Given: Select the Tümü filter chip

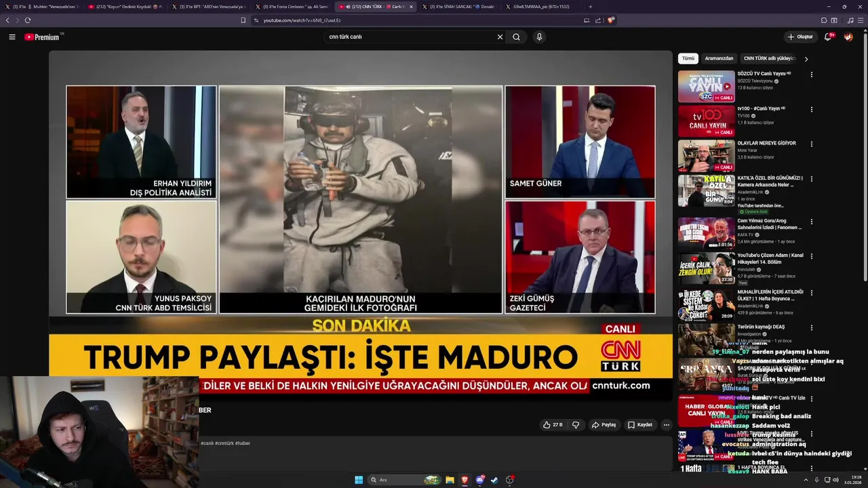Looking at the screenshot, I should pyautogui.click(x=688, y=58).
